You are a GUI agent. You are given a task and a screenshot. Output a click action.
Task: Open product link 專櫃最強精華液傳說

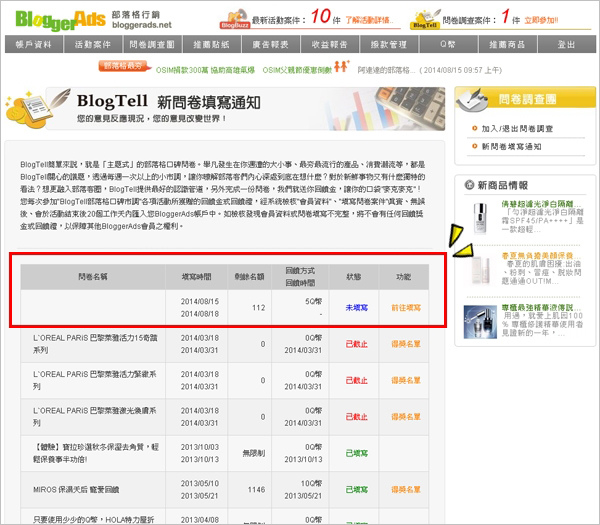(x=541, y=307)
